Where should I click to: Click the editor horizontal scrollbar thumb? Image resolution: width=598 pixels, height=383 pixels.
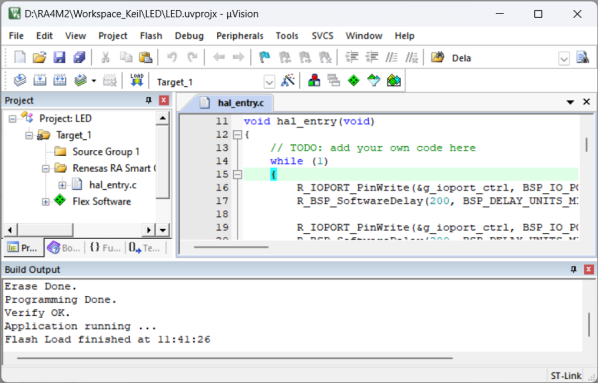coord(231,247)
